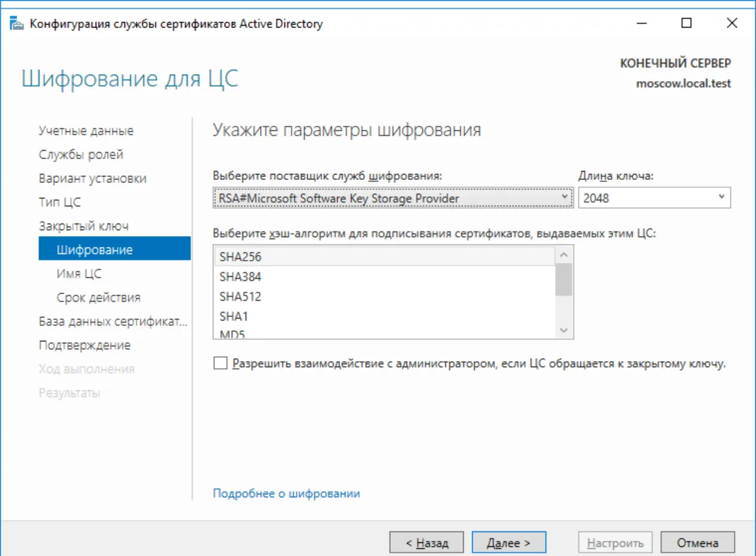Choose MD5 hash algorithm
Image resolution: width=756 pixels, height=556 pixels.
[x=385, y=334]
